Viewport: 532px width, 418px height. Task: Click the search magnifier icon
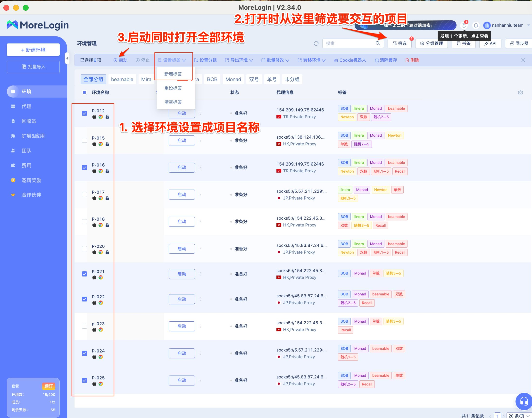click(x=378, y=43)
